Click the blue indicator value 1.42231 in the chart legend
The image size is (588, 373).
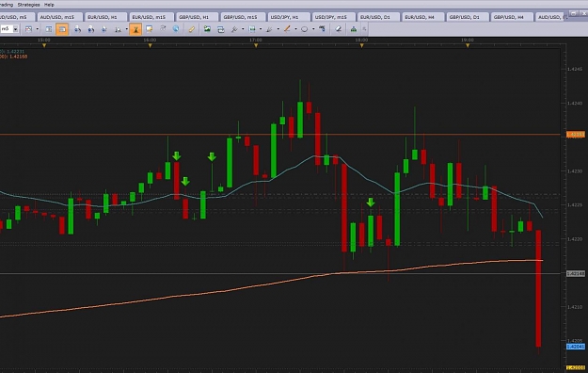pos(16,52)
